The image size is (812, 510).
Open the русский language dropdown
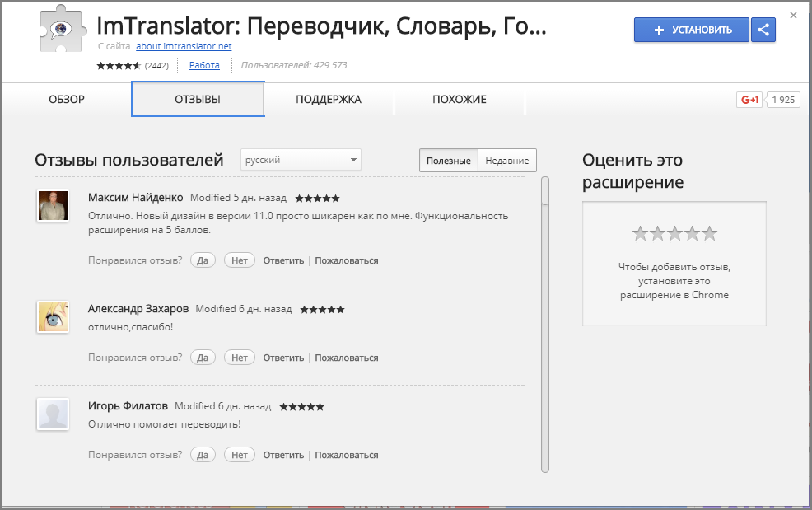[x=301, y=160]
